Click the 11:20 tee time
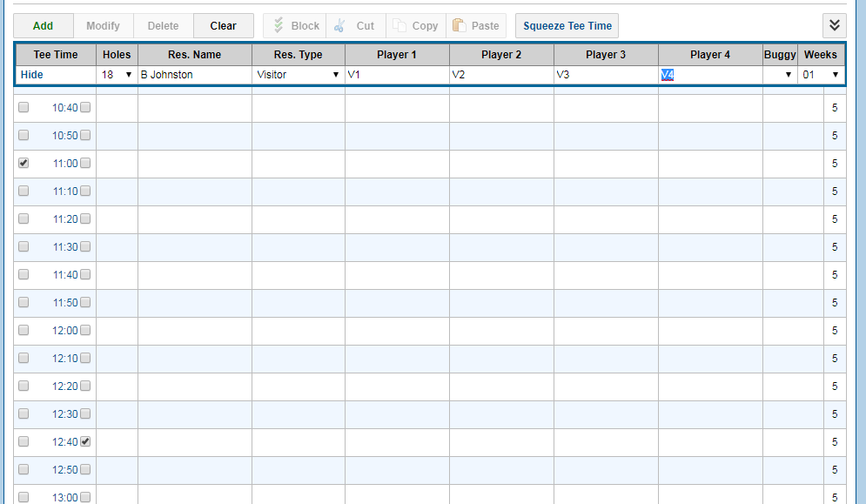 [x=65, y=219]
